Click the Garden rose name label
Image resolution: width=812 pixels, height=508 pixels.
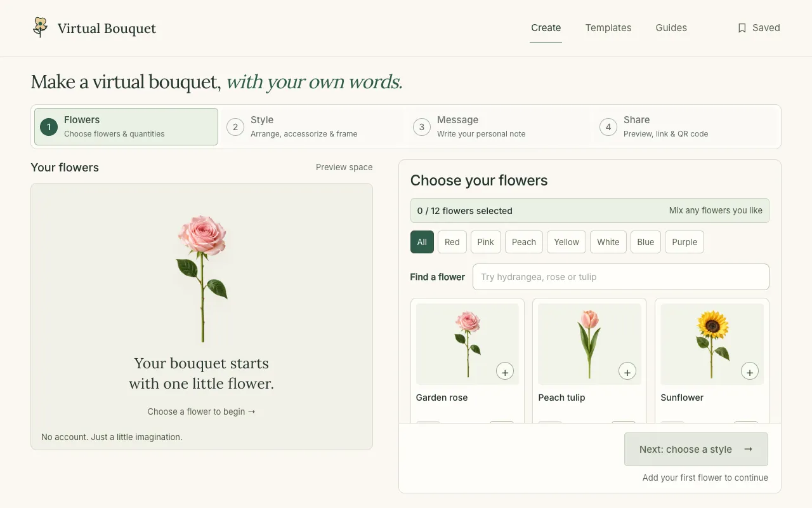click(442, 398)
